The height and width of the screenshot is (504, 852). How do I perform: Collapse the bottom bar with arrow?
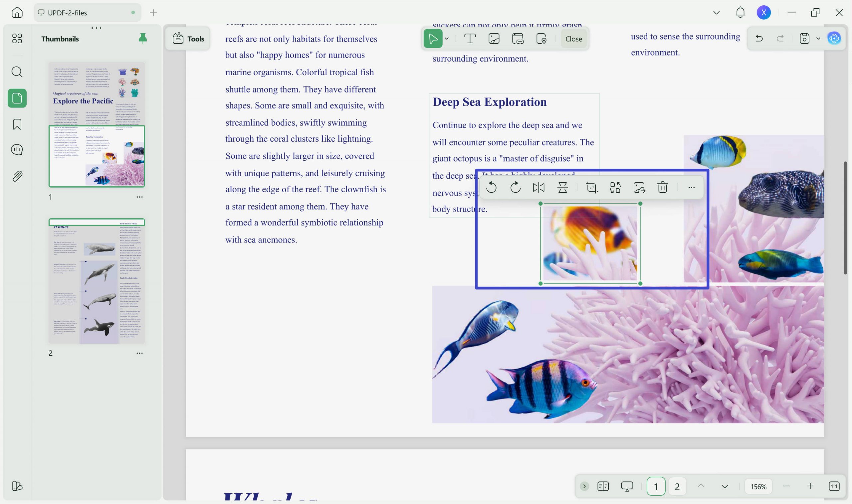point(584,486)
